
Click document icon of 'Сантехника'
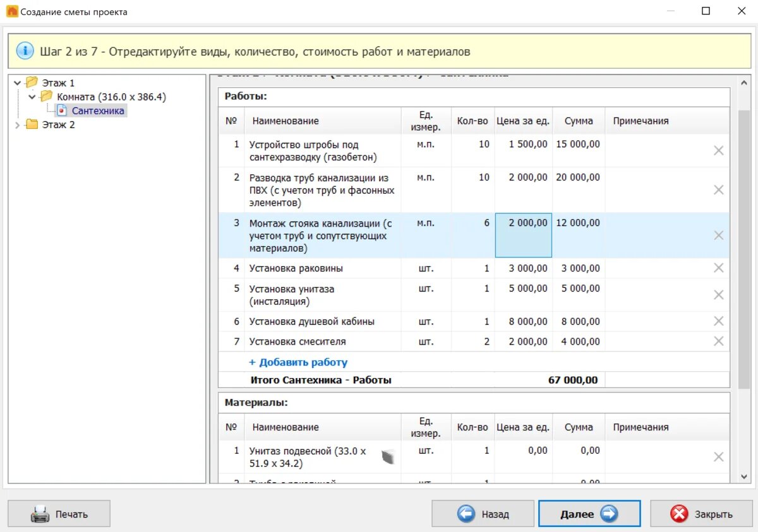[x=62, y=110]
